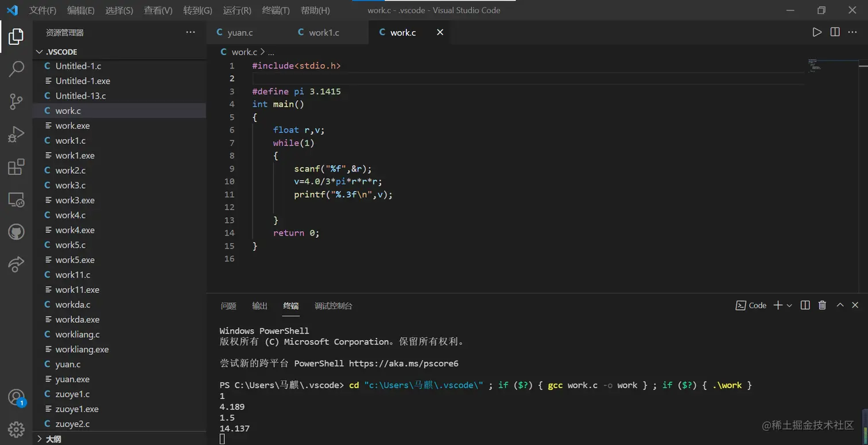Click the Run Code play button
Viewport: 868px width, 445px height.
[817, 32]
